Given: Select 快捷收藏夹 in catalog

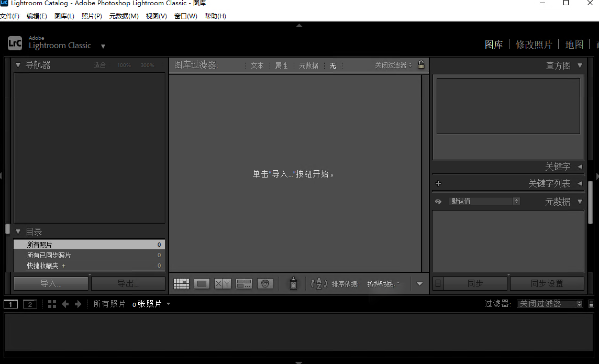Looking at the screenshot, I should (89, 266).
